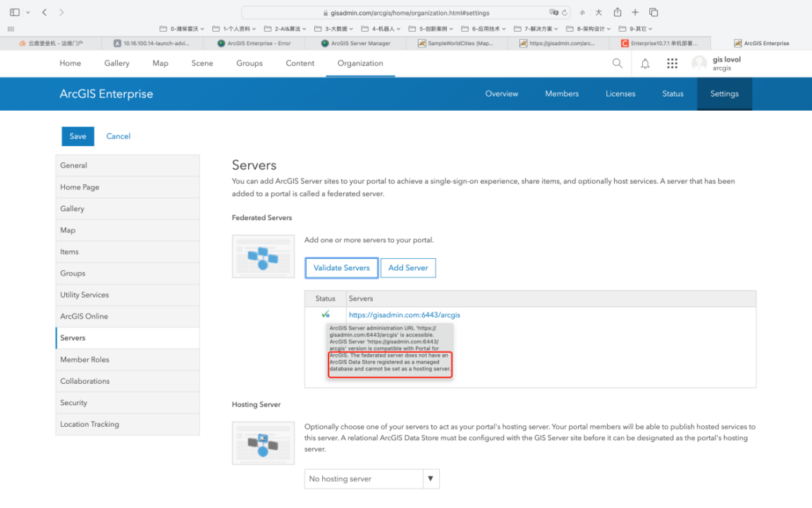
Task: Select the Hosting Server illustration
Action: [263, 442]
